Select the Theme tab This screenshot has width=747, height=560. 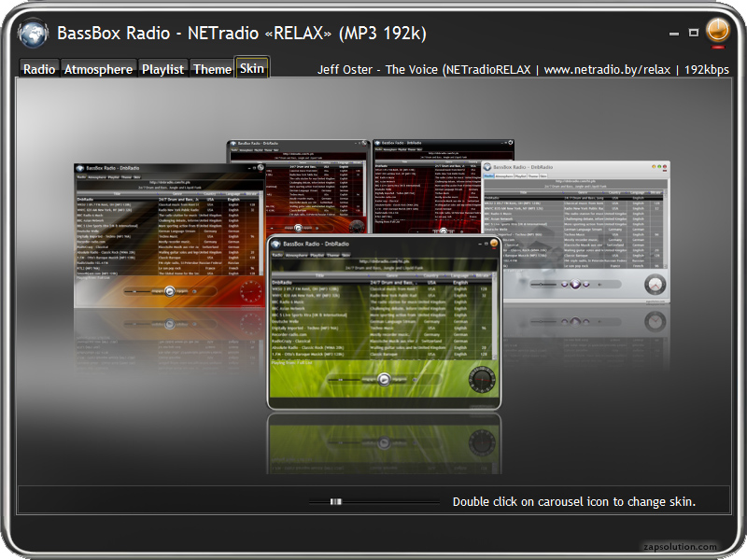[x=213, y=69]
